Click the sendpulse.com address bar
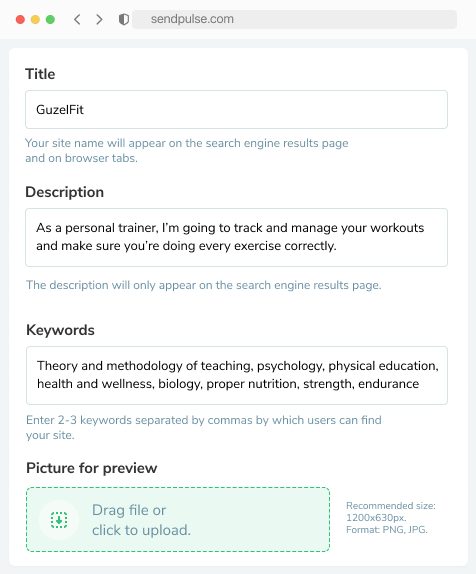Viewport: 476px width, 574px height. point(294,19)
